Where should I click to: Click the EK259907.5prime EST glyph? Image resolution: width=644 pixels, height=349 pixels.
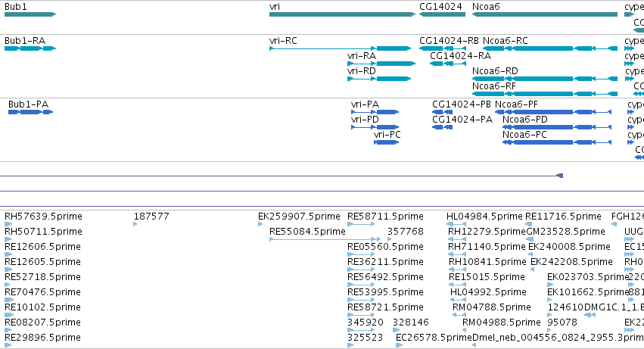[x=260, y=224]
